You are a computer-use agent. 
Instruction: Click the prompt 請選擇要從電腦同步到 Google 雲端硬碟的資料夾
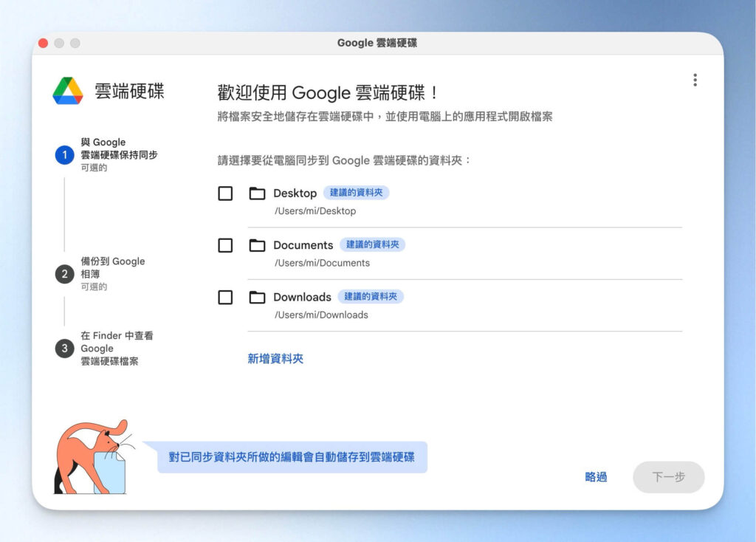click(344, 160)
